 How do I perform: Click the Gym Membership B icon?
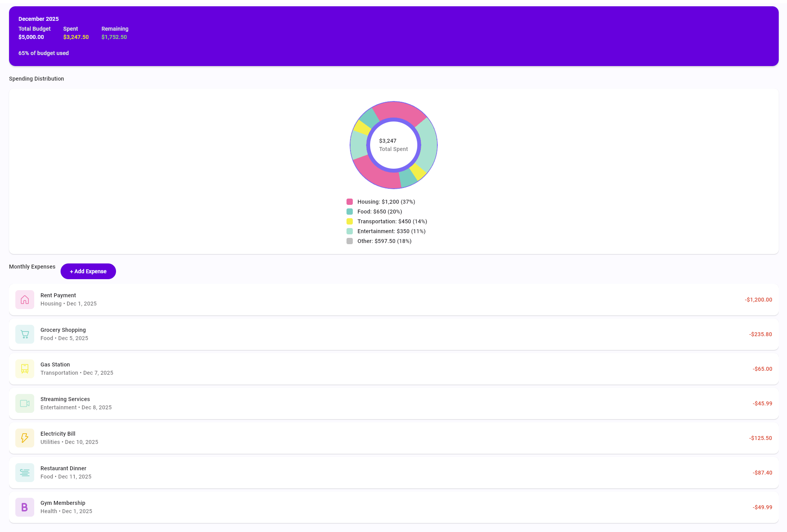point(25,507)
